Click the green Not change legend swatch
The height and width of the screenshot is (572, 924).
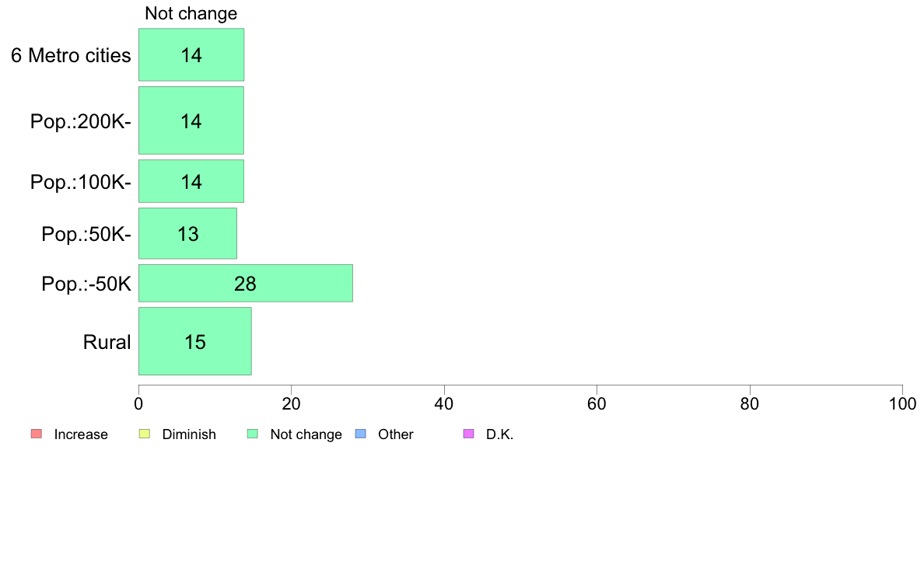pos(253,434)
